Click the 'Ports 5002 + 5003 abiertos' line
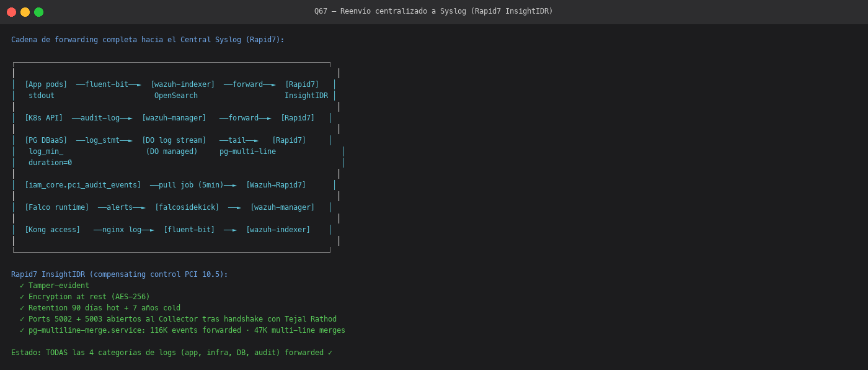This screenshot has width=868, height=370. tap(178, 319)
